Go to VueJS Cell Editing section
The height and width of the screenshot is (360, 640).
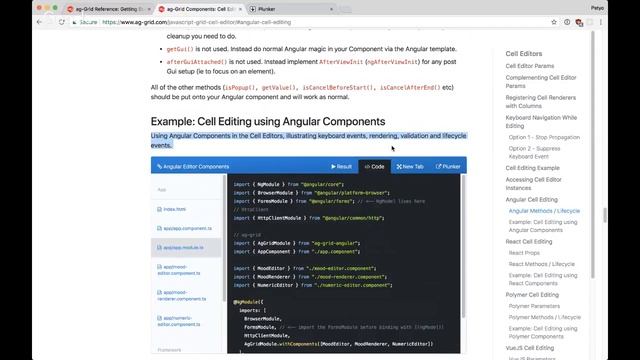point(530,348)
